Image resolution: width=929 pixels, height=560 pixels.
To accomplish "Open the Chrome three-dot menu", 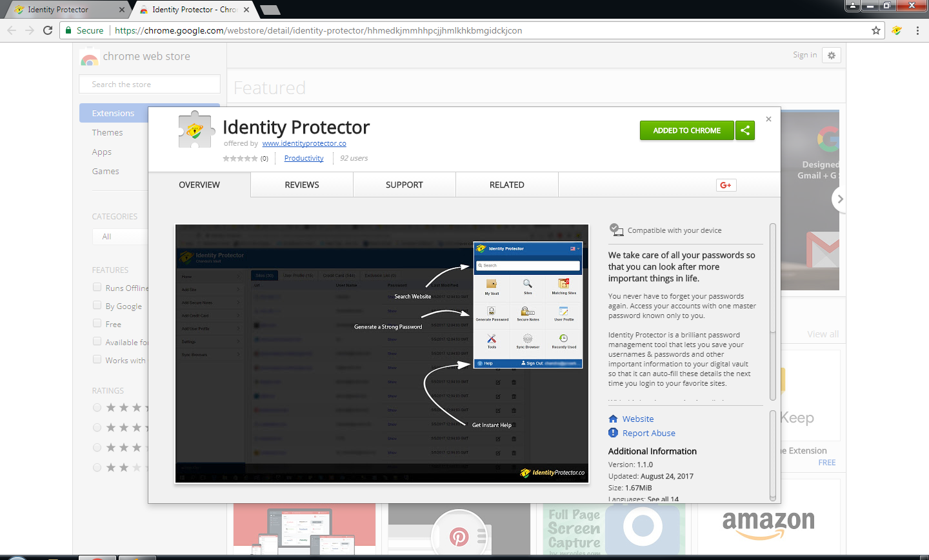I will [917, 30].
